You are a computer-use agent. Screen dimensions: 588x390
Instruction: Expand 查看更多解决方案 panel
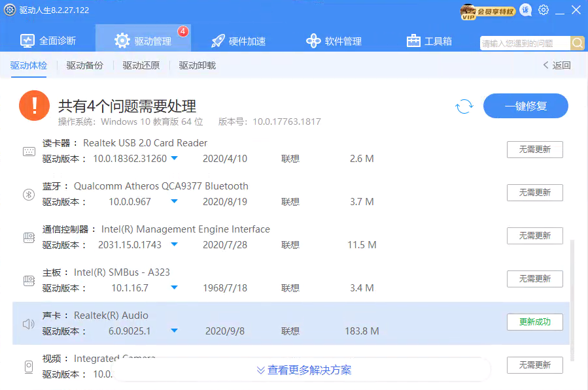click(x=304, y=370)
